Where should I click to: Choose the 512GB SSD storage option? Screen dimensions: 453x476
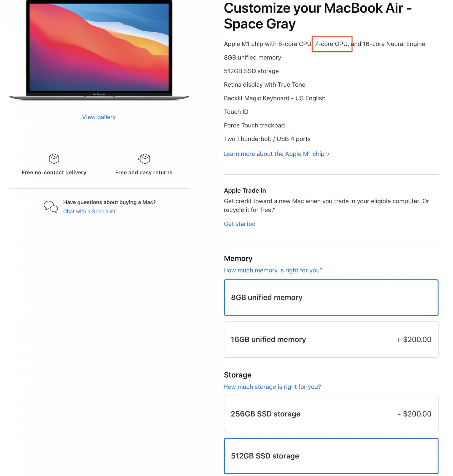coord(331,456)
